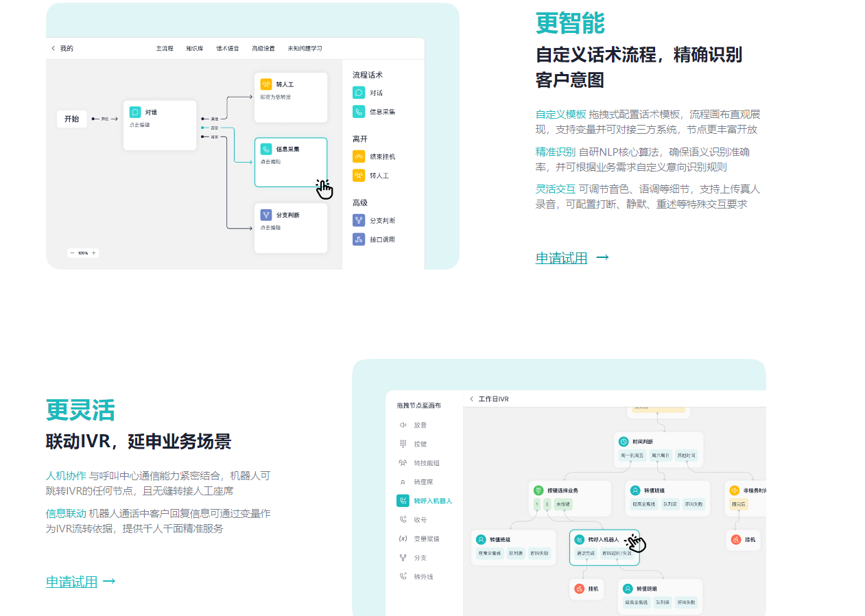Click the back arrow beside 我的
865x616 pixels.
pyautogui.click(x=54, y=49)
